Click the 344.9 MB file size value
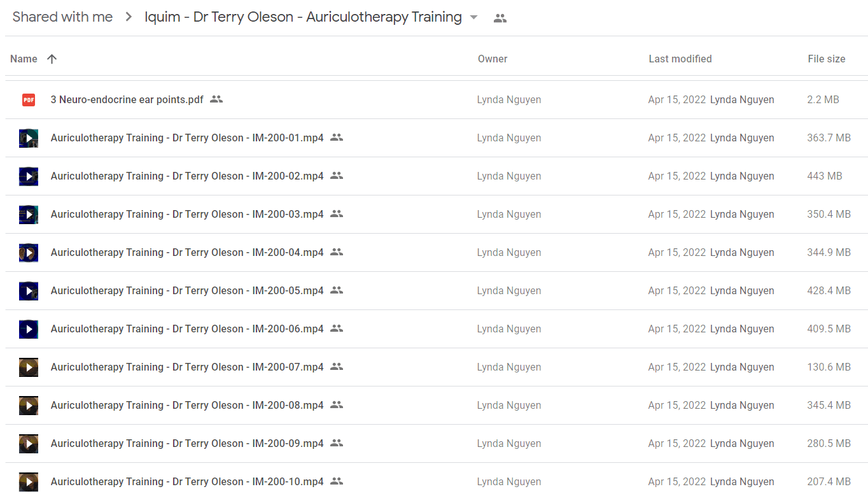This screenshot has width=868, height=496. pos(829,252)
